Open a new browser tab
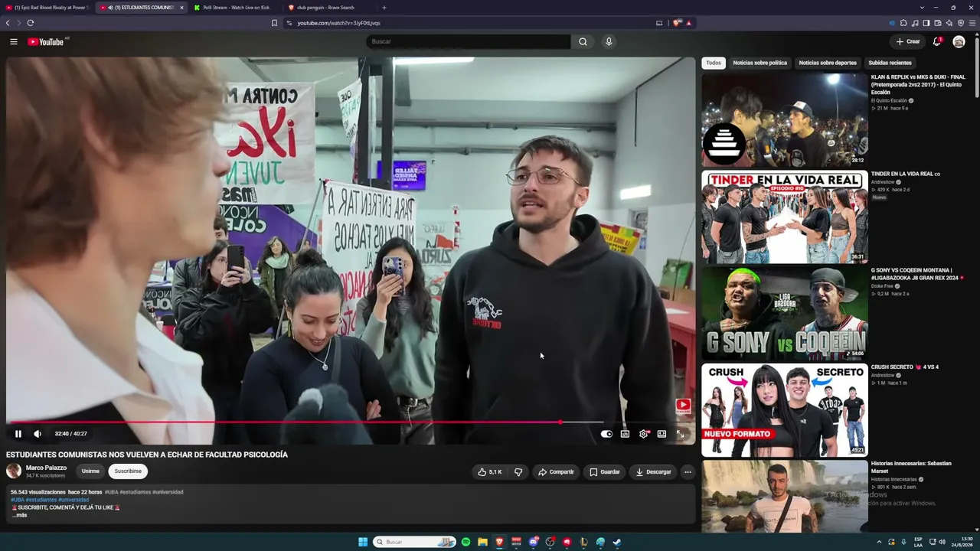980x551 pixels. coord(384,8)
